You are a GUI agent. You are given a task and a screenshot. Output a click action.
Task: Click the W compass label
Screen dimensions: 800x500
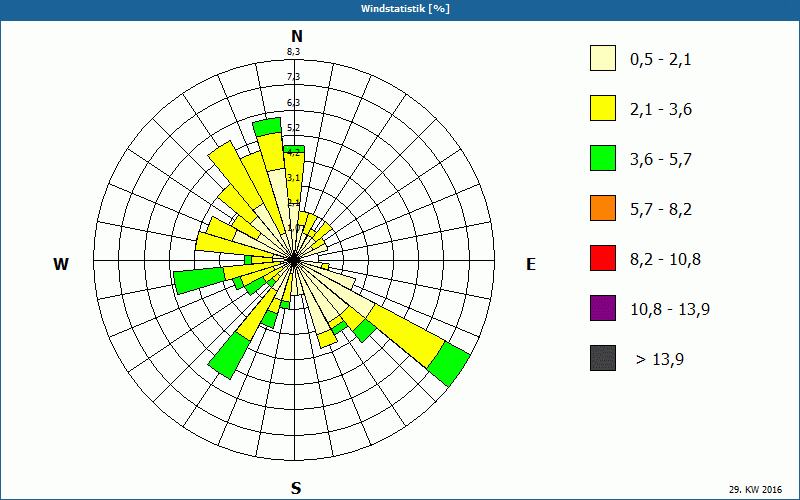61,264
